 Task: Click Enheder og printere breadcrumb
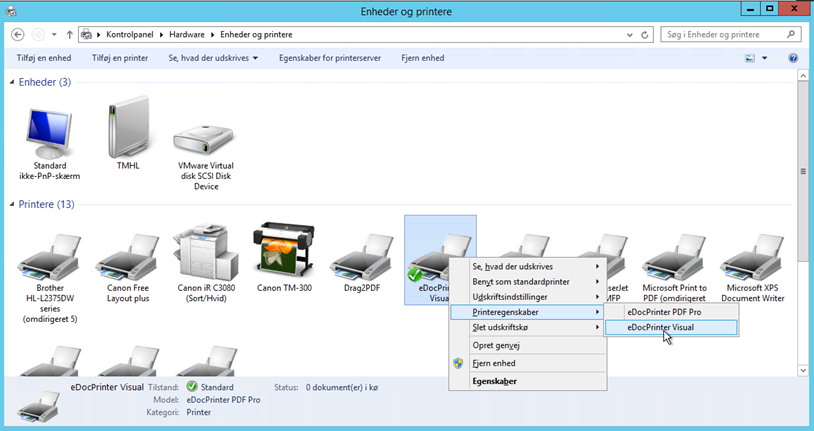pyautogui.click(x=256, y=35)
